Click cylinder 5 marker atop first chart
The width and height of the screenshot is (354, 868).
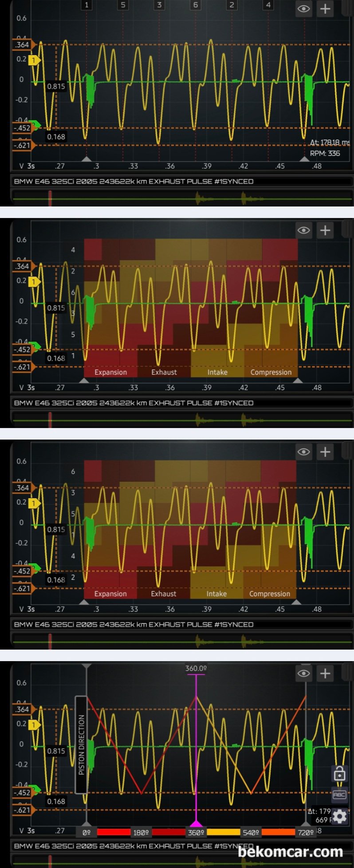click(x=123, y=5)
